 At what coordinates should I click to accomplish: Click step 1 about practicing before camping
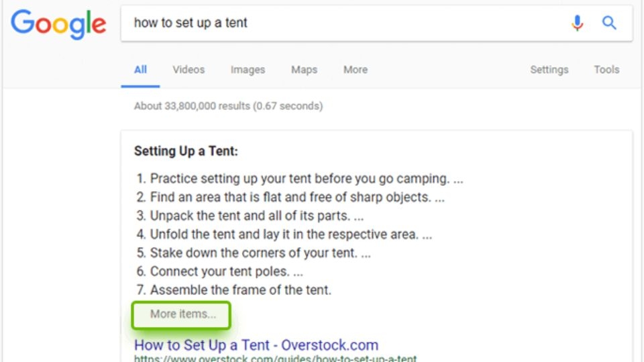coord(300,178)
